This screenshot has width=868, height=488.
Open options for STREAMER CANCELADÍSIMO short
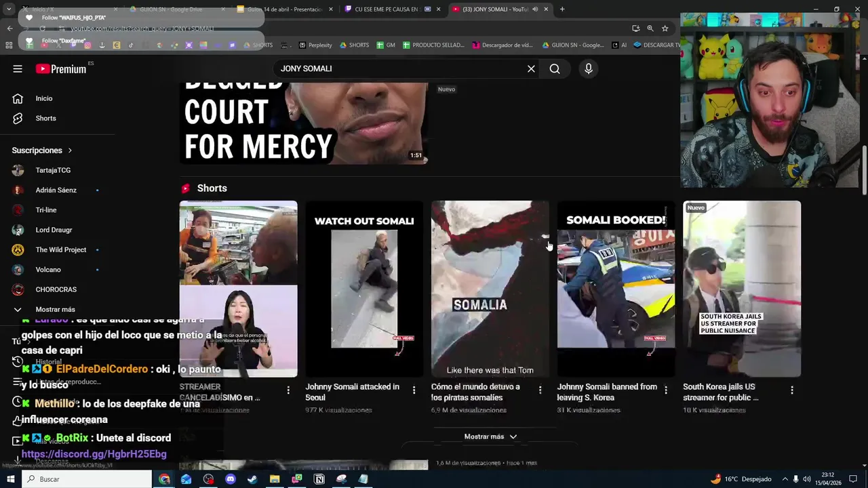pos(288,390)
